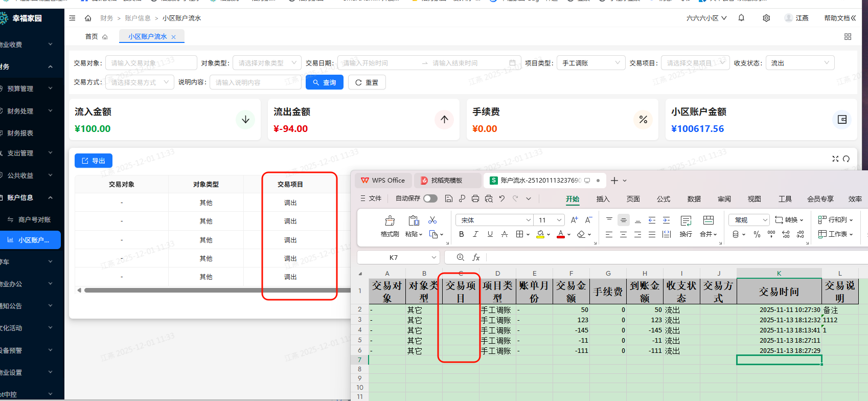This screenshot has width=868, height=401.
Task: Open the 交易方式 dropdown
Action: 140,82
